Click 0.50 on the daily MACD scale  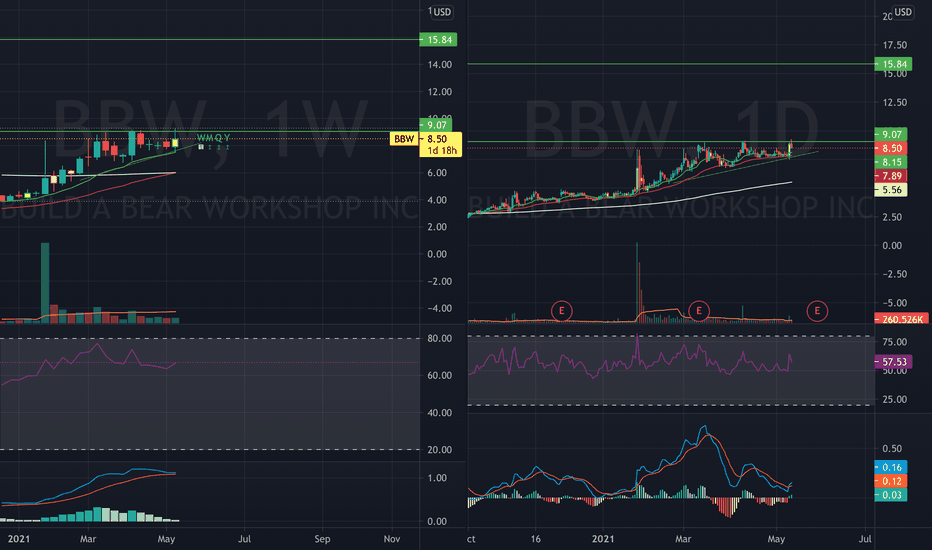point(892,449)
